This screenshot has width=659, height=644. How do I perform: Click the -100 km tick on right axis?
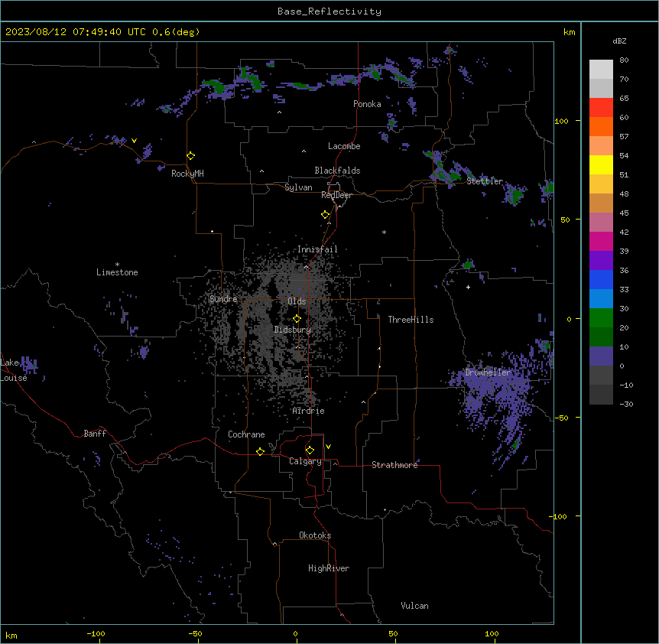point(559,516)
